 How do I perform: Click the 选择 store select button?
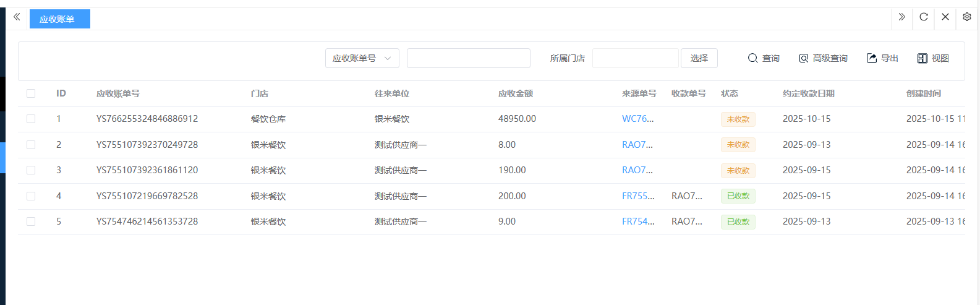(699, 58)
